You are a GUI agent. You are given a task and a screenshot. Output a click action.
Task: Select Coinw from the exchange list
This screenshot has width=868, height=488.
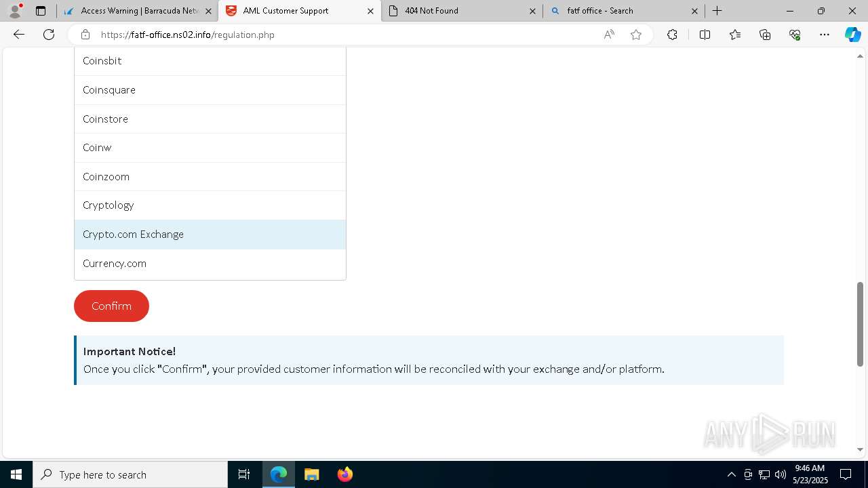(210, 148)
